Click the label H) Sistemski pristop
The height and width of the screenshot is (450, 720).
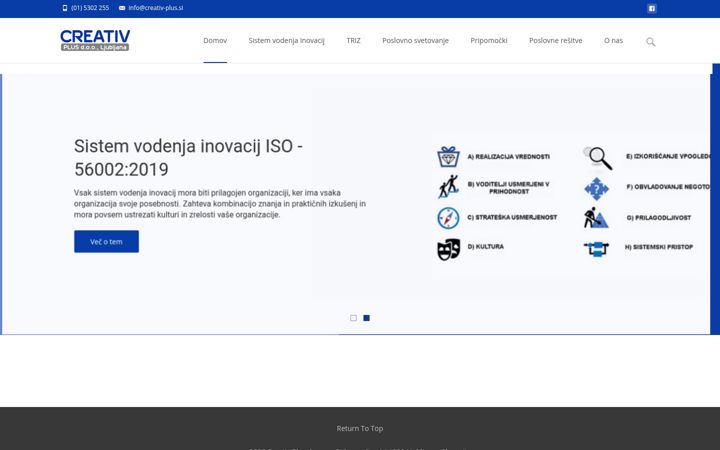[x=659, y=247]
